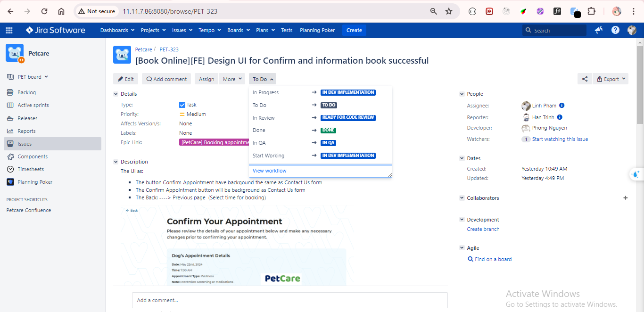The height and width of the screenshot is (312, 644).
Task: Click View workflow link
Action: tap(270, 171)
